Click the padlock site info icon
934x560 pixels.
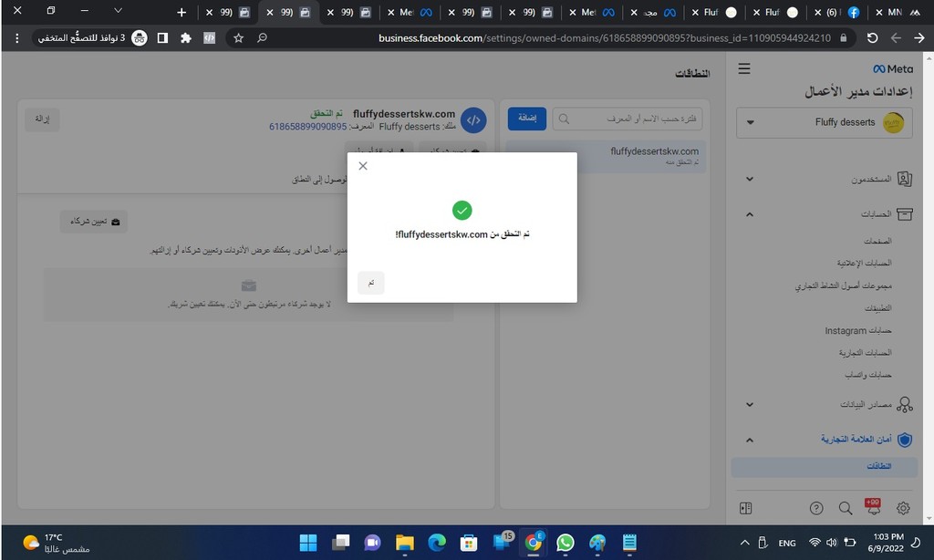[x=843, y=38]
